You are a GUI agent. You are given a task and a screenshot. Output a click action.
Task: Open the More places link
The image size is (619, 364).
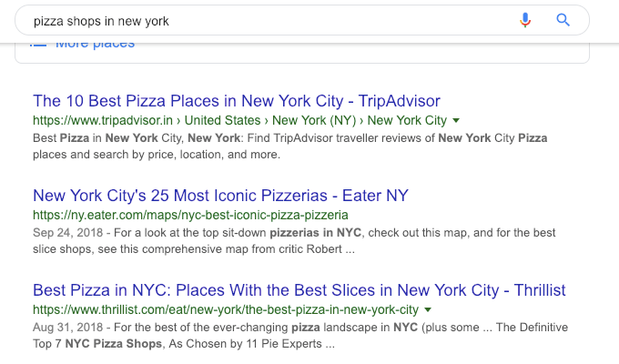coord(96,45)
